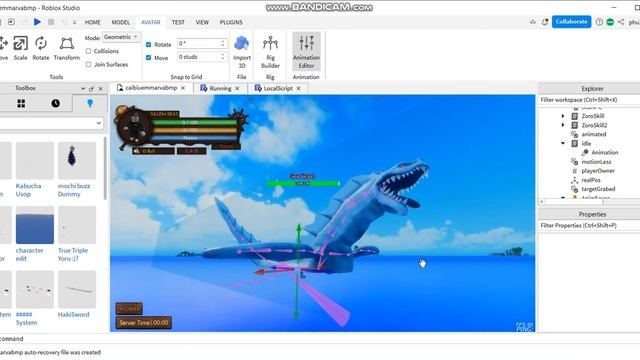Select the Kabucha Usop toolbox item
The height and width of the screenshot is (360, 640).
35,170
